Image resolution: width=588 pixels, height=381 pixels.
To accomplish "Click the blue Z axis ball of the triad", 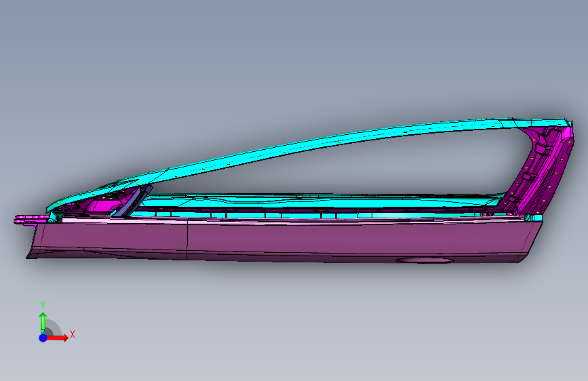I will point(43,338).
